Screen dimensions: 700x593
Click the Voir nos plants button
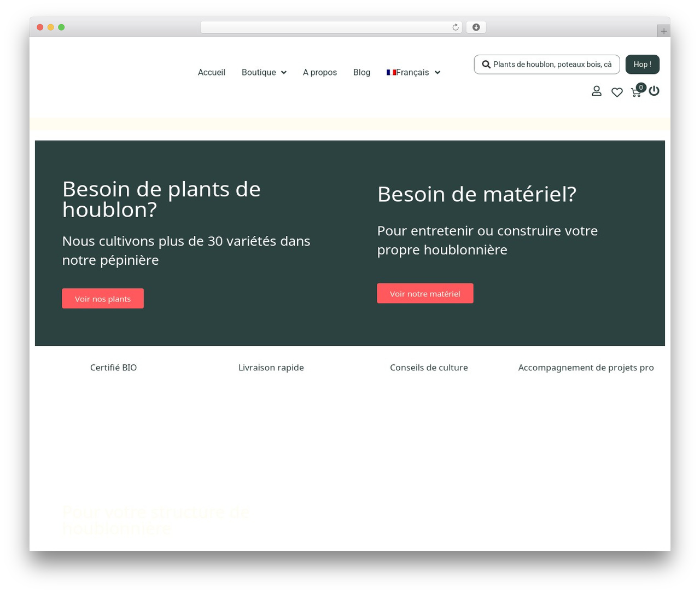(x=103, y=299)
